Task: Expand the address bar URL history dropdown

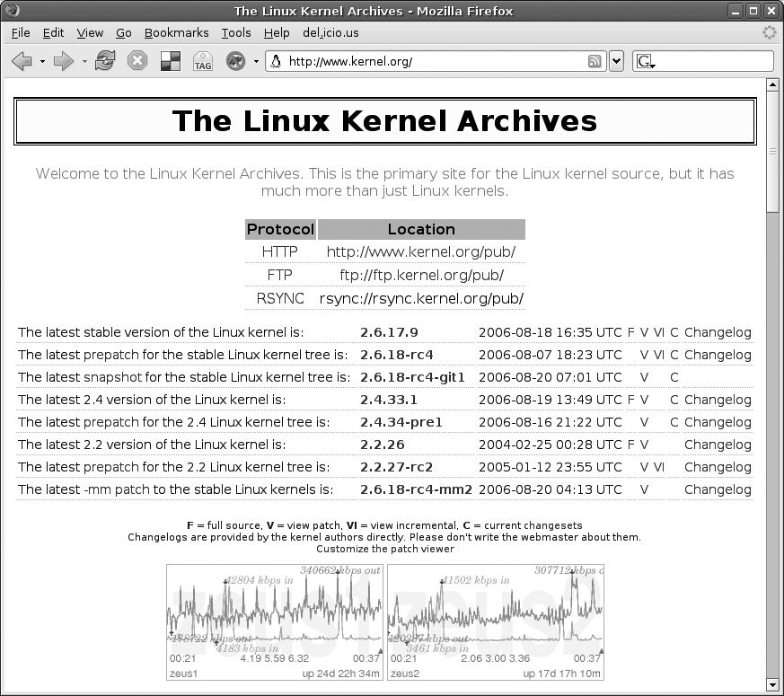Action: pyautogui.click(x=616, y=61)
